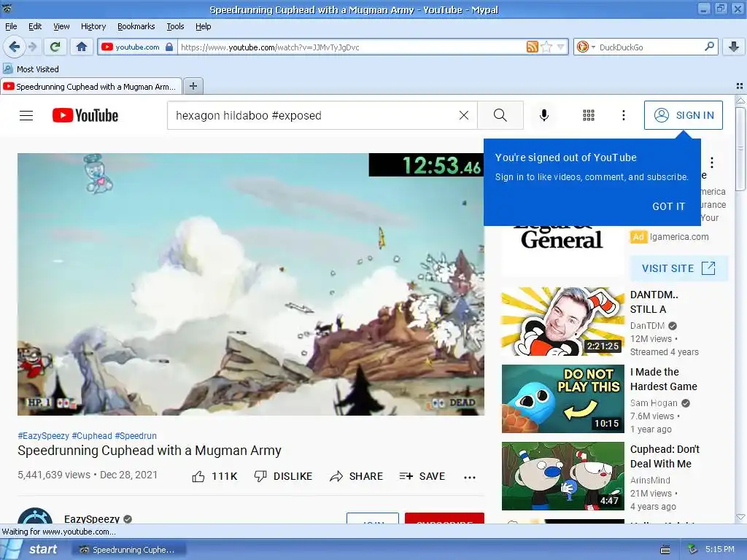Click the SIGN IN button
Screen dimensions: 747x560
click(x=683, y=115)
